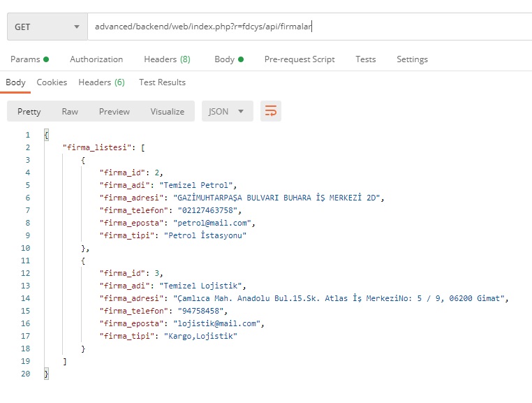Switch to Pretty response view
Screen dimensions: 532x403
point(29,111)
